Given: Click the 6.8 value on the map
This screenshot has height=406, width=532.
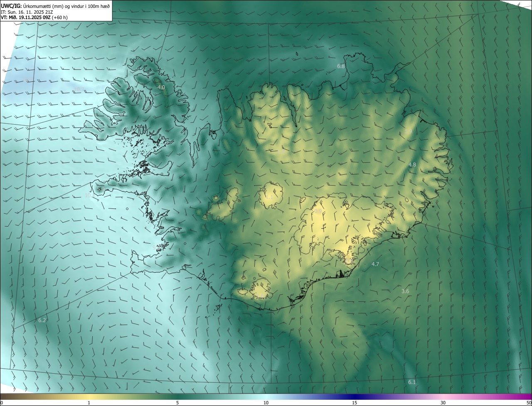Looking at the screenshot, I should [341, 66].
